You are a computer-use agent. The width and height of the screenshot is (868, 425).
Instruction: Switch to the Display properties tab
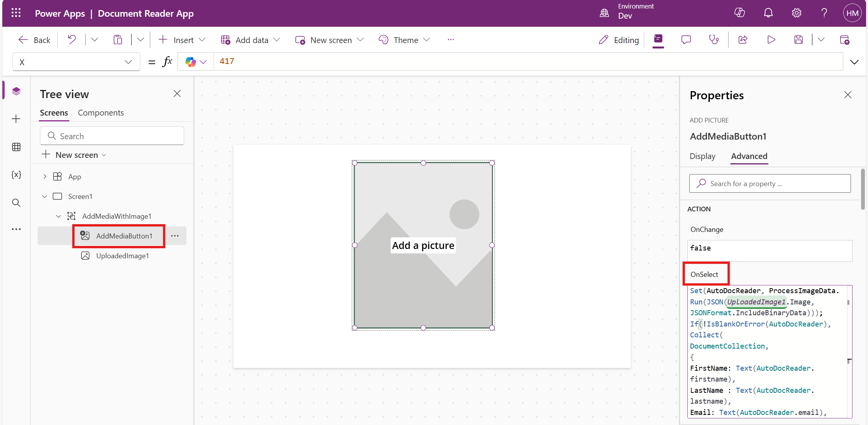(x=702, y=156)
